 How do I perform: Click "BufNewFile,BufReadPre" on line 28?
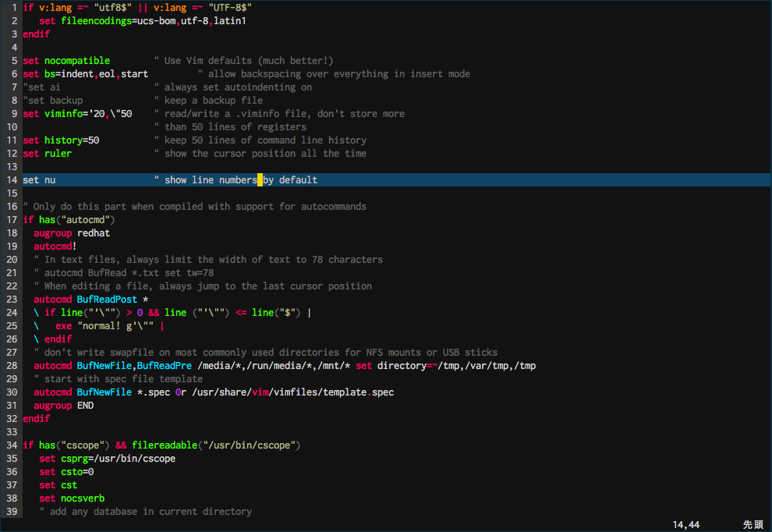tap(134, 366)
